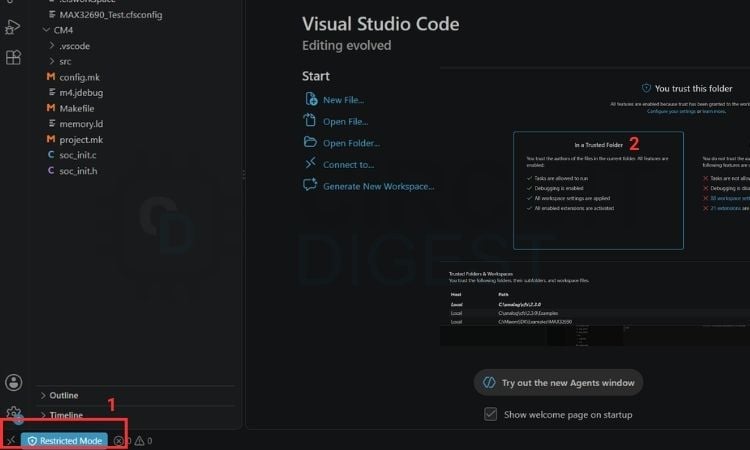
Task: Click 'Tasks are allowed to run' item
Action: 561,178
